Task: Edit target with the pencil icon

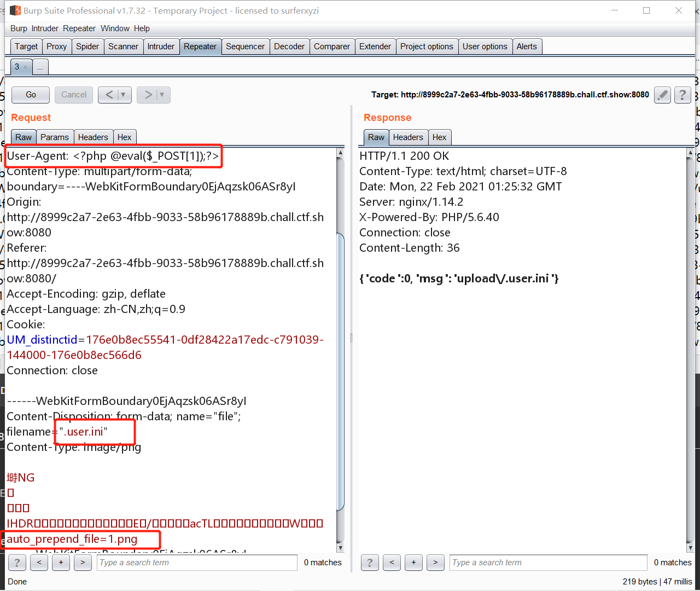Action: 662,95
